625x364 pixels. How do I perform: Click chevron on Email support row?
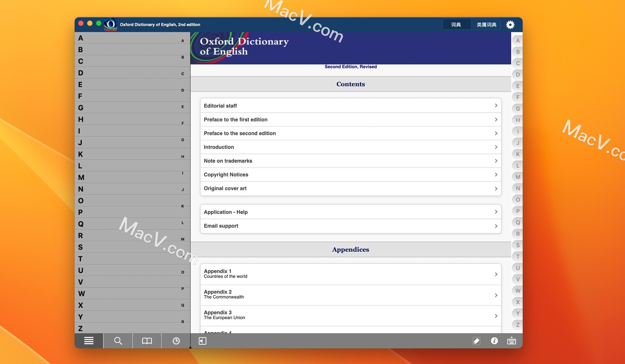(x=496, y=226)
